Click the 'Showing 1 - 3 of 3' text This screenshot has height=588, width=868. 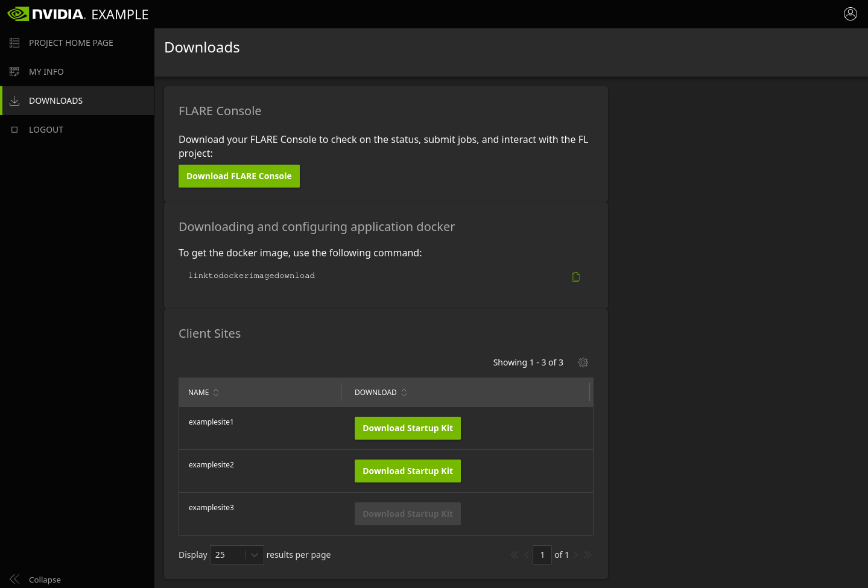[528, 362]
